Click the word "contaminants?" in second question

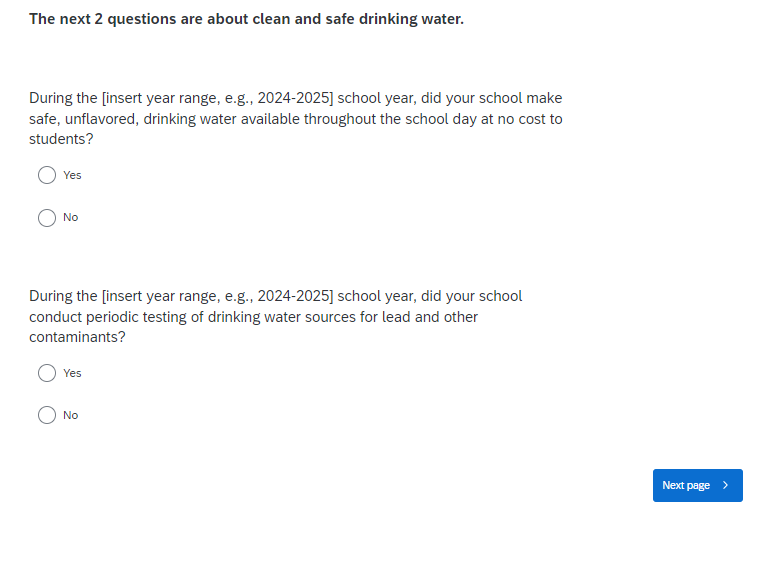point(77,338)
